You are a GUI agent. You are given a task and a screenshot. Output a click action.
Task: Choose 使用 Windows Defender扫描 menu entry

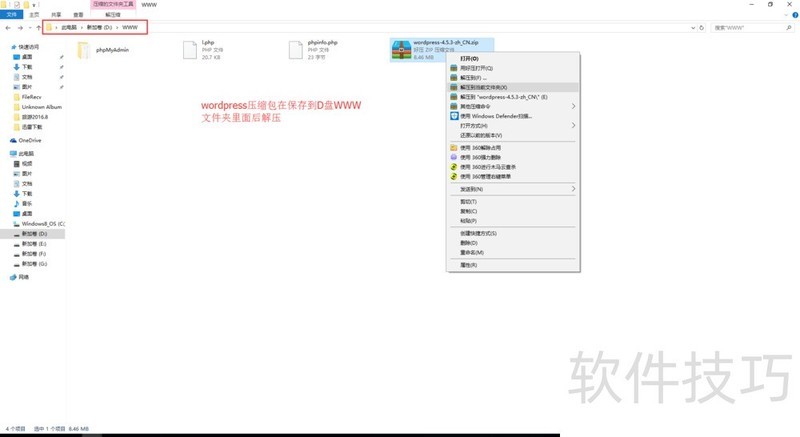(x=513, y=116)
